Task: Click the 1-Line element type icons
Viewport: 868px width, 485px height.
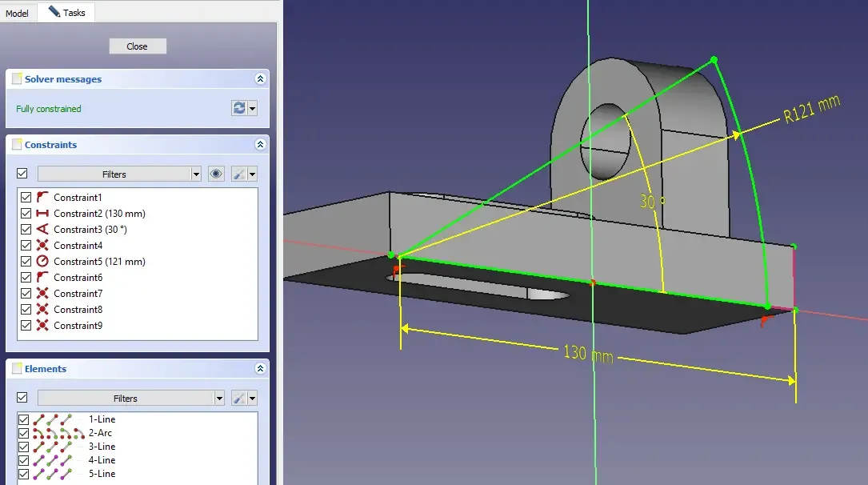Action: (x=53, y=419)
